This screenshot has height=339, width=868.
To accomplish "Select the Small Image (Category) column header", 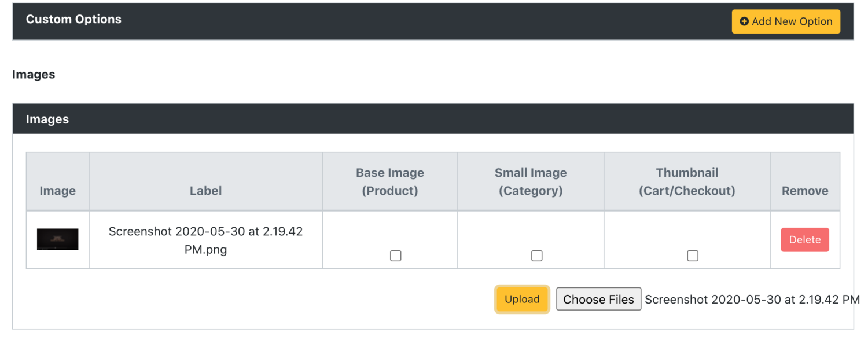I will click(x=531, y=181).
